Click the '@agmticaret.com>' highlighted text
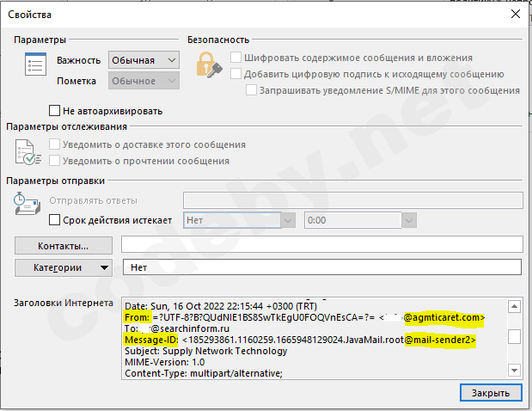The width and height of the screenshot is (532, 411). coord(444,317)
